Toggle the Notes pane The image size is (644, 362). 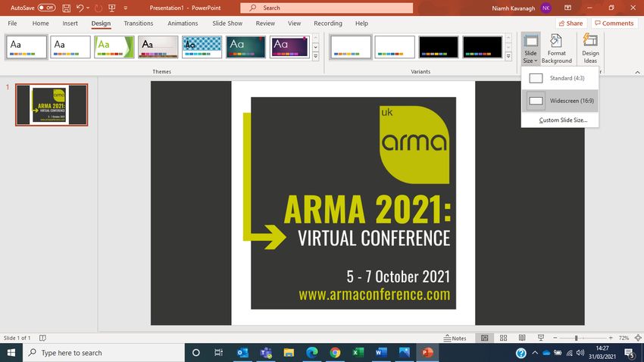(455, 338)
